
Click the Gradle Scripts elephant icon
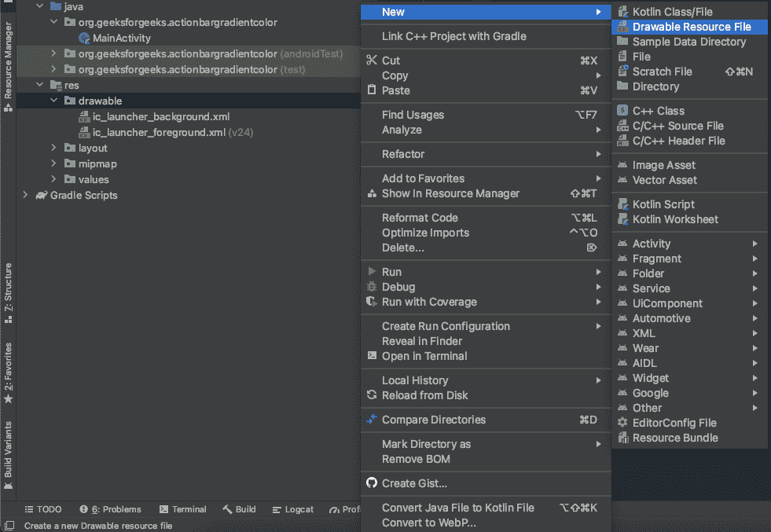41,195
